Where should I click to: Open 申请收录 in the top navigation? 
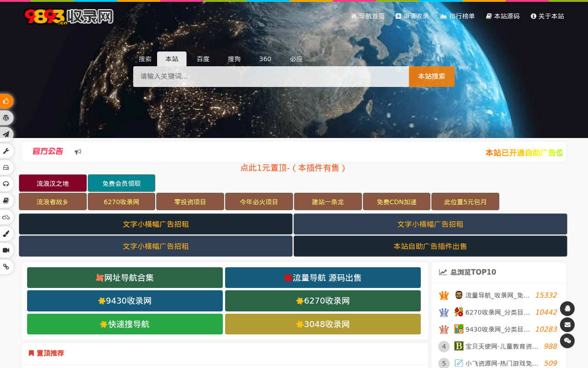(412, 16)
